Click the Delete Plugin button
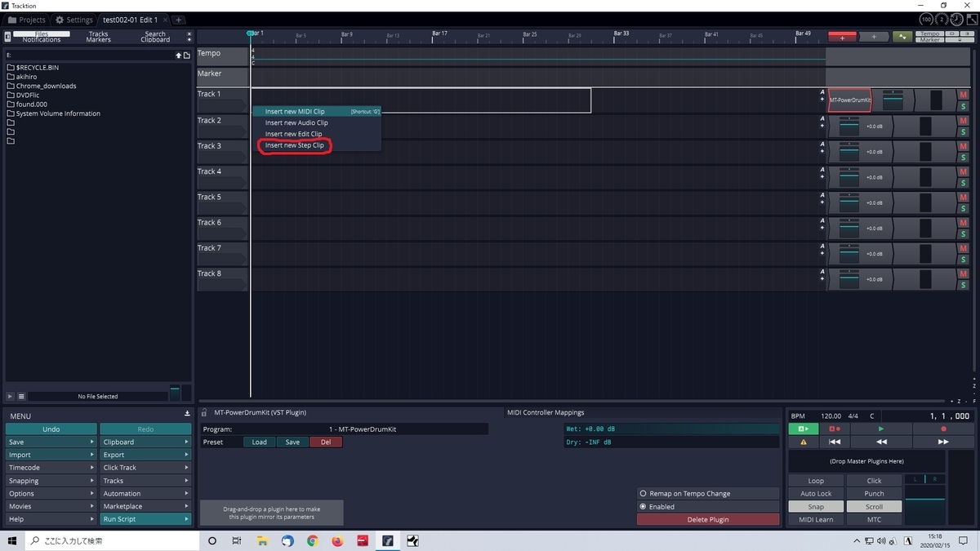This screenshot has height=551, width=980. 708,519
